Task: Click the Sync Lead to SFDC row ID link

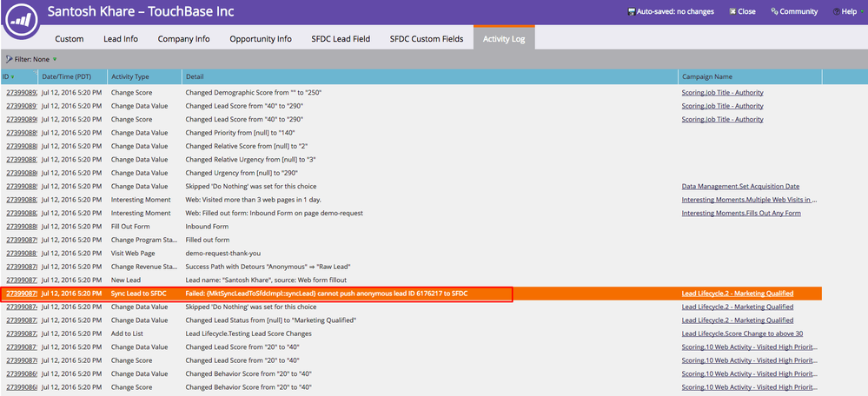Action: [21, 294]
